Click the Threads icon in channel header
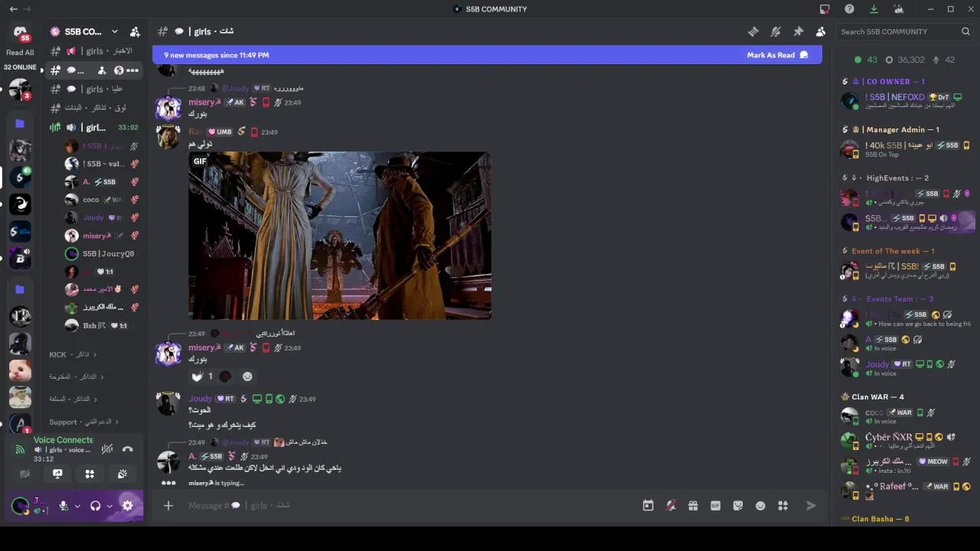The image size is (980, 551). [753, 31]
